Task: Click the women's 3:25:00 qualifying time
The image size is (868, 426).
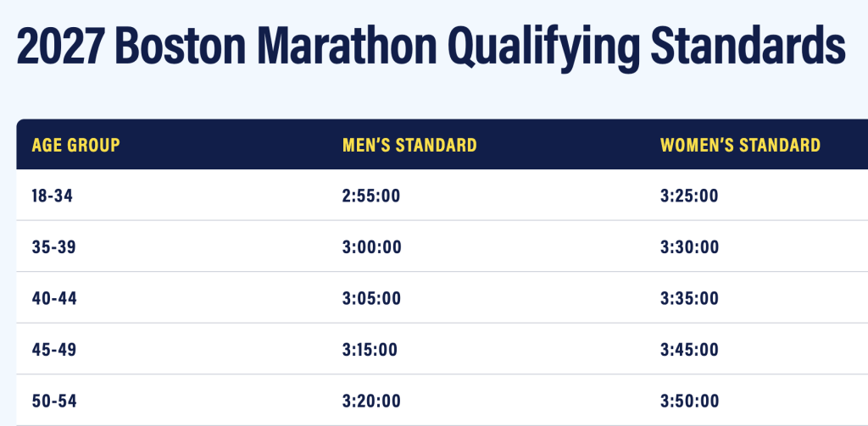Action: (x=689, y=196)
